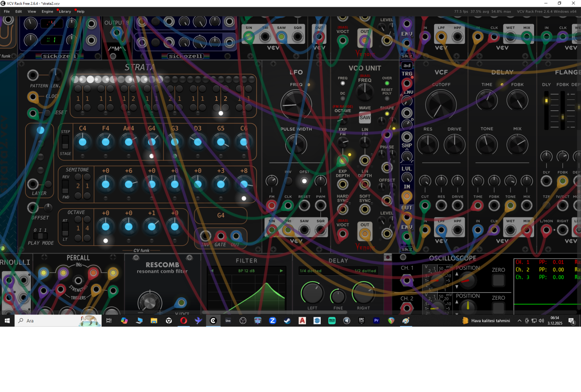Toggle the LFO OFST button

coord(304,181)
